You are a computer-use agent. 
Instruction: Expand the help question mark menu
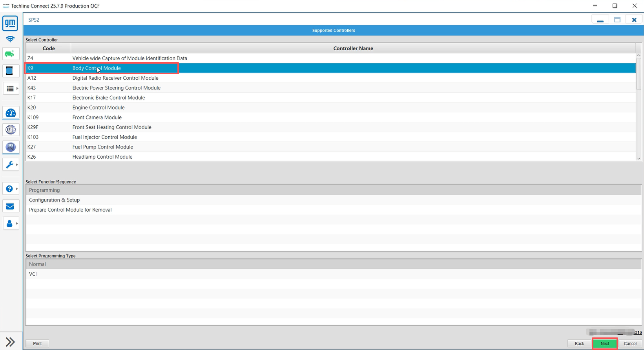tap(11, 189)
